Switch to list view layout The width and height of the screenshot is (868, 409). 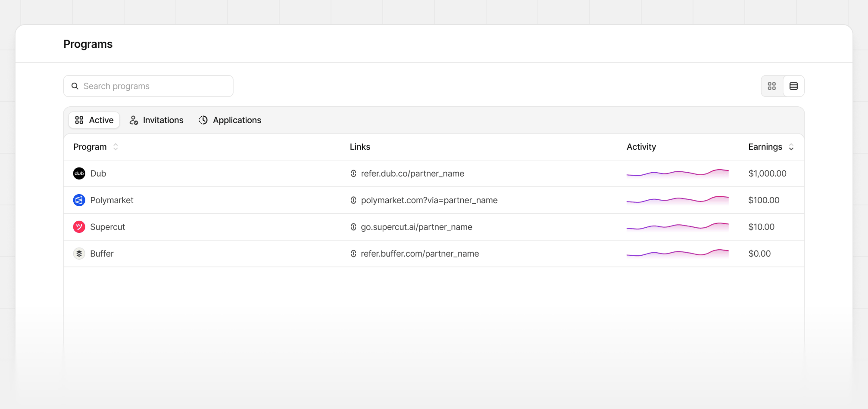tap(793, 86)
